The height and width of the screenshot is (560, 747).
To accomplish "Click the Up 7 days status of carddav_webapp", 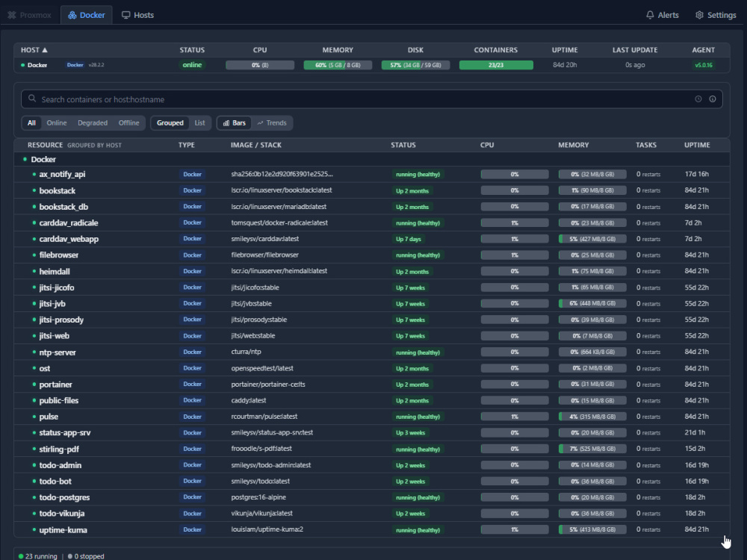I will pyautogui.click(x=409, y=239).
